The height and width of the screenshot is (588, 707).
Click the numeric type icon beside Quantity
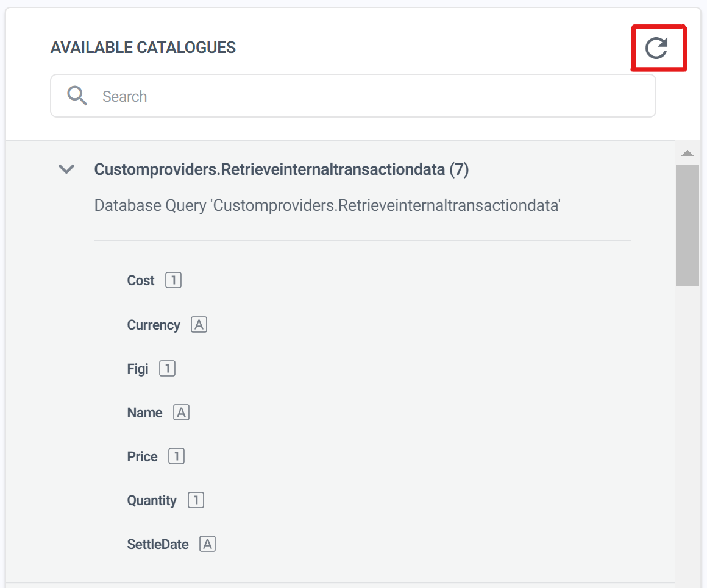(x=196, y=500)
